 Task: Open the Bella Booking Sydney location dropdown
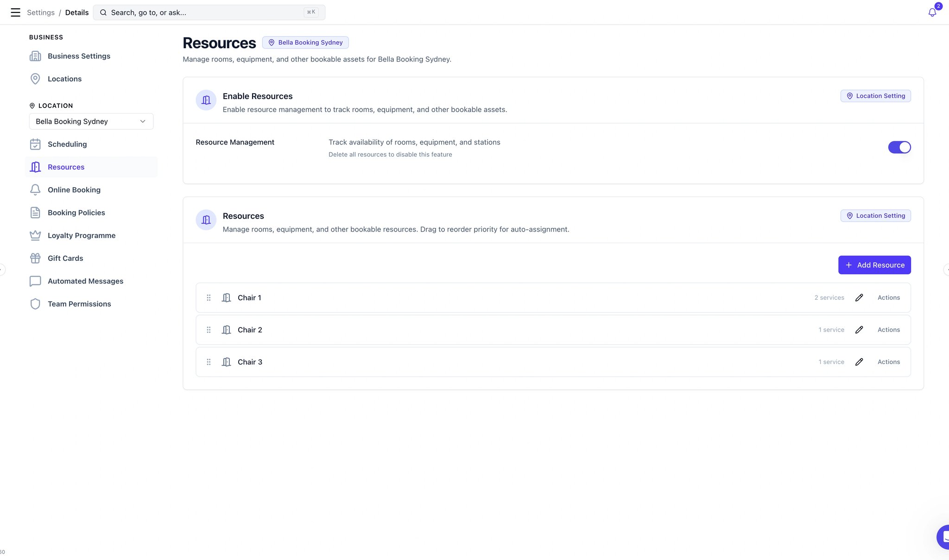click(91, 121)
